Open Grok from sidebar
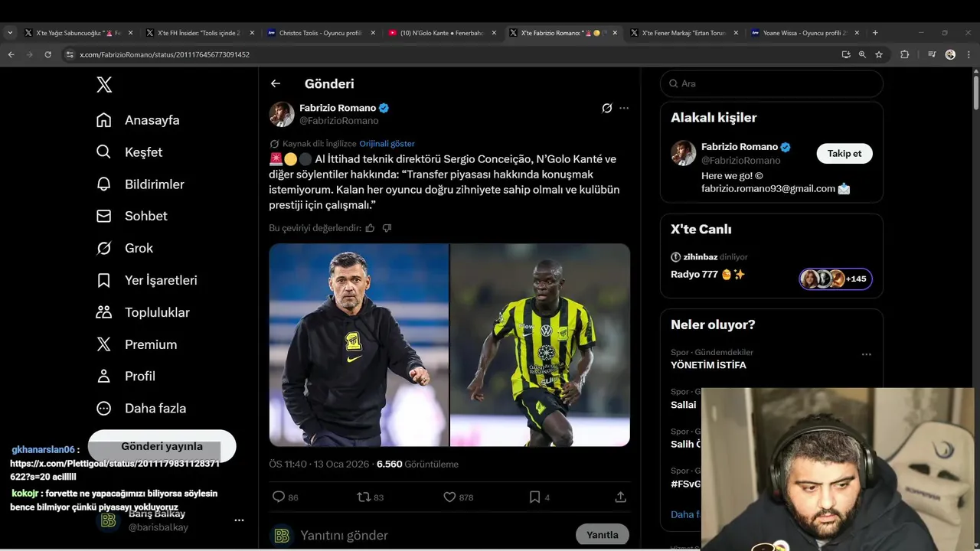 click(124, 248)
